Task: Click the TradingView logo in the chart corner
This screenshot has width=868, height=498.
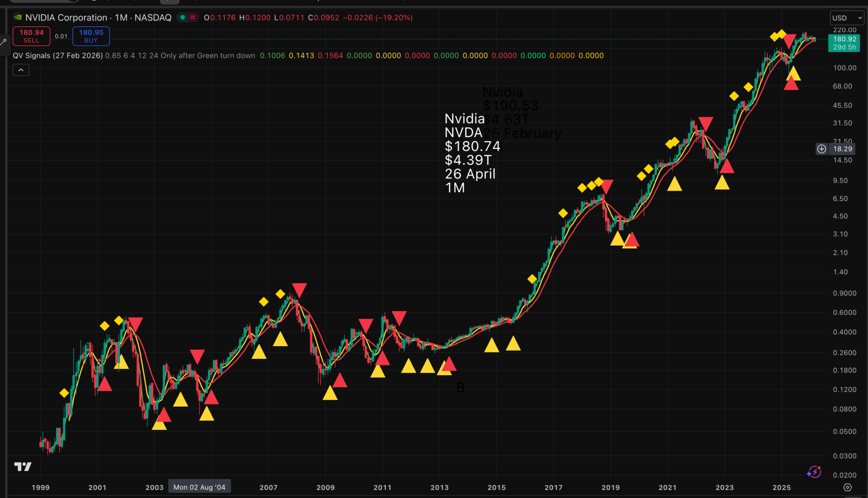Action: pos(23,467)
